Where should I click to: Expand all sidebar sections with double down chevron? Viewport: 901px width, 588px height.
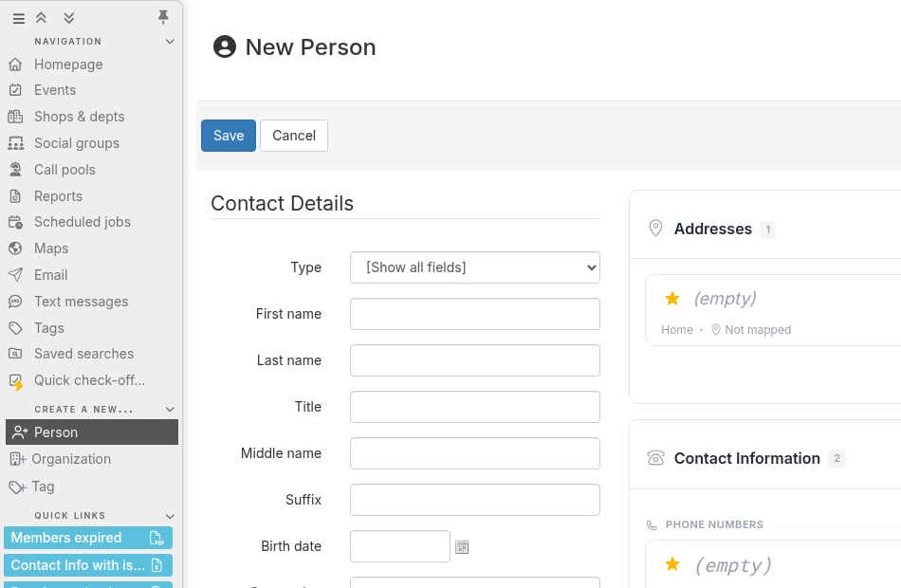[69, 18]
